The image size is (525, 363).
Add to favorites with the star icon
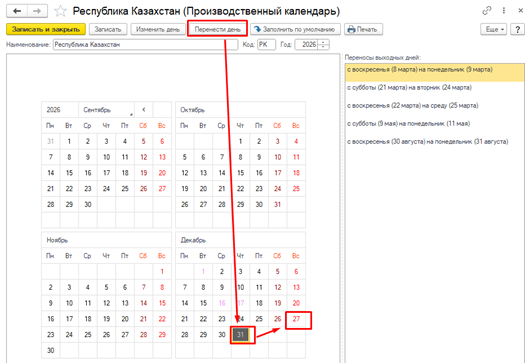(x=60, y=11)
